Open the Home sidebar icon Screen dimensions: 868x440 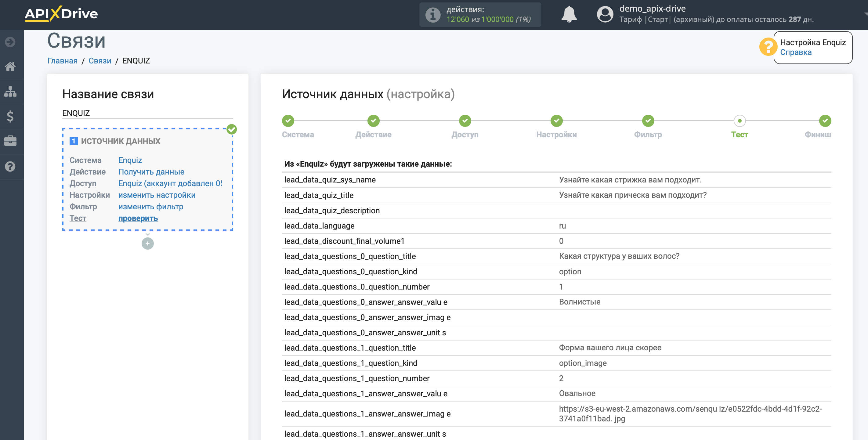[10, 67]
